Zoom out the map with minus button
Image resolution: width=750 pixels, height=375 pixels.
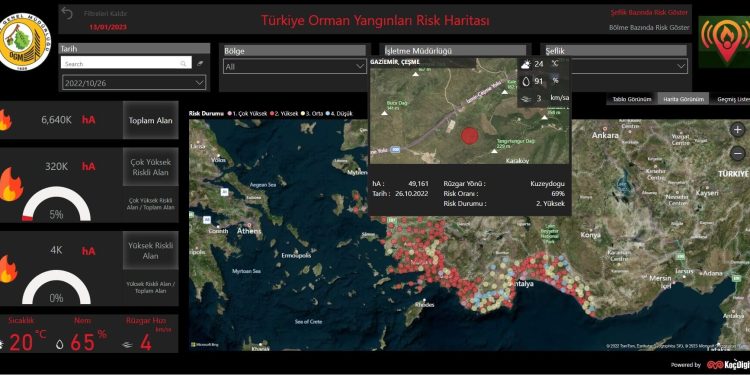point(738,154)
